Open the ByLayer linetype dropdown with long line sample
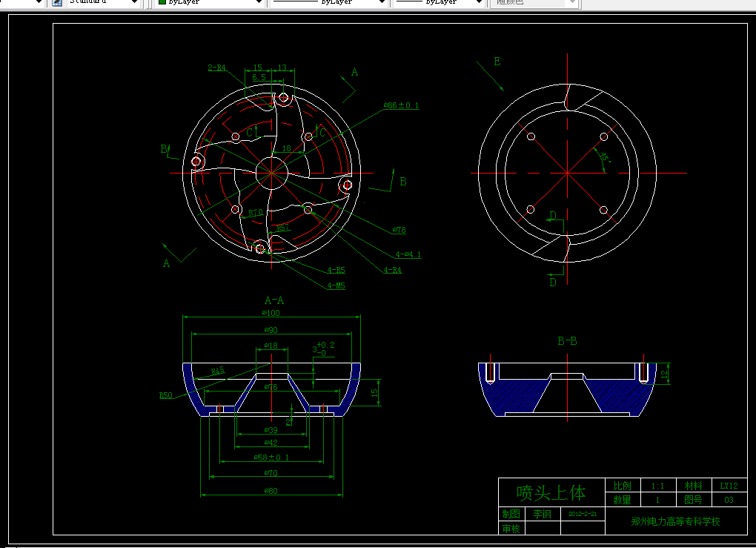 tap(328, 2)
